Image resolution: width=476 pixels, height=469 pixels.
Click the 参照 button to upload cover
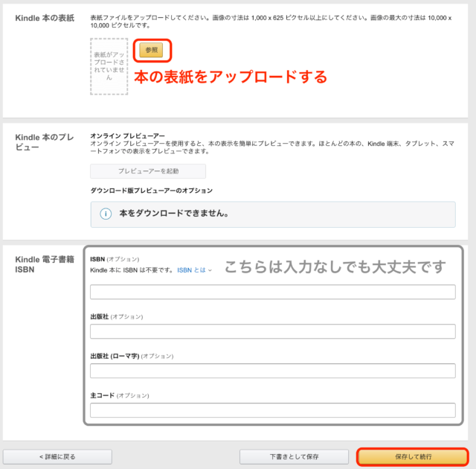(x=151, y=50)
